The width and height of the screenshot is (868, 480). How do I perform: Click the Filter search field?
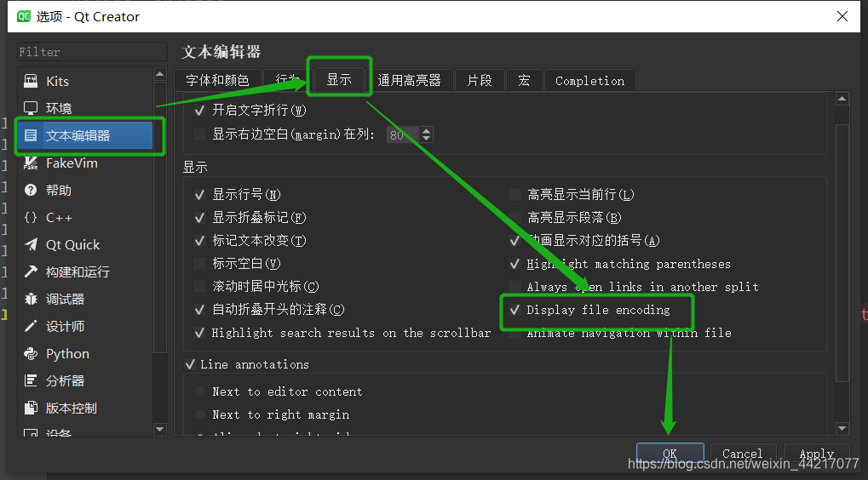pyautogui.click(x=92, y=51)
